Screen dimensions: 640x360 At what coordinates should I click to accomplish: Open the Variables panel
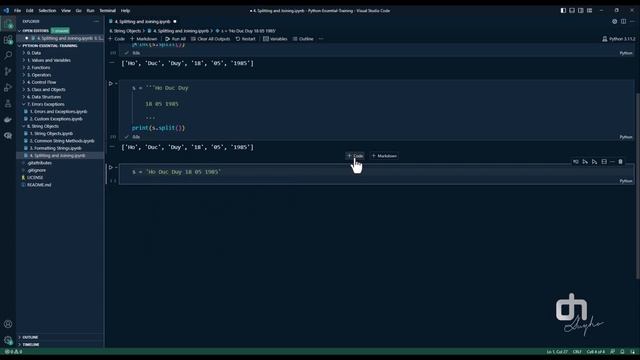tap(275, 39)
